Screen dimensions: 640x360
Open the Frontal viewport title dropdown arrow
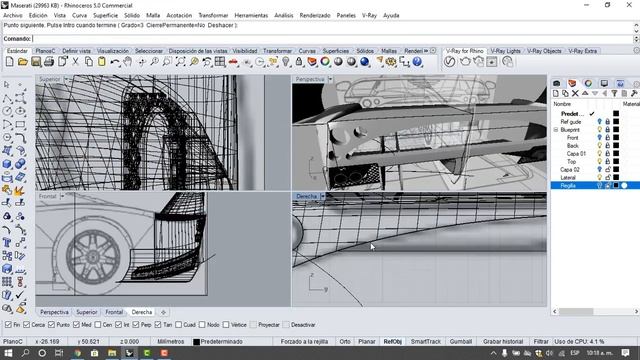(62, 196)
